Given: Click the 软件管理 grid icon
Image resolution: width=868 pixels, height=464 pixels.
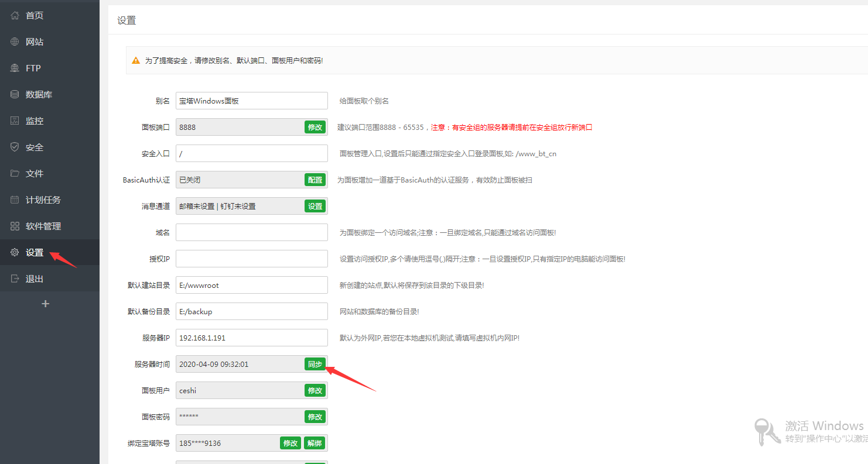Looking at the screenshot, I should pyautogui.click(x=15, y=226).
